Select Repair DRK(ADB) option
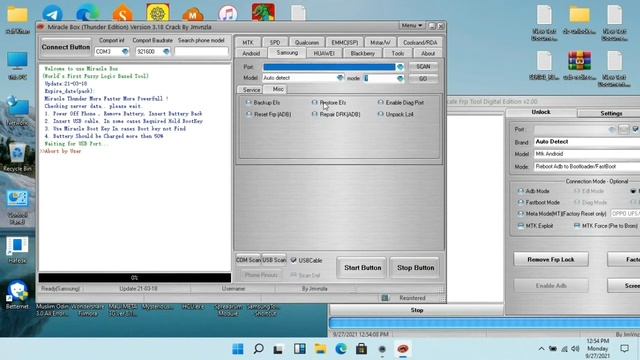Screen dimensions: 640x360 [336, 114]
